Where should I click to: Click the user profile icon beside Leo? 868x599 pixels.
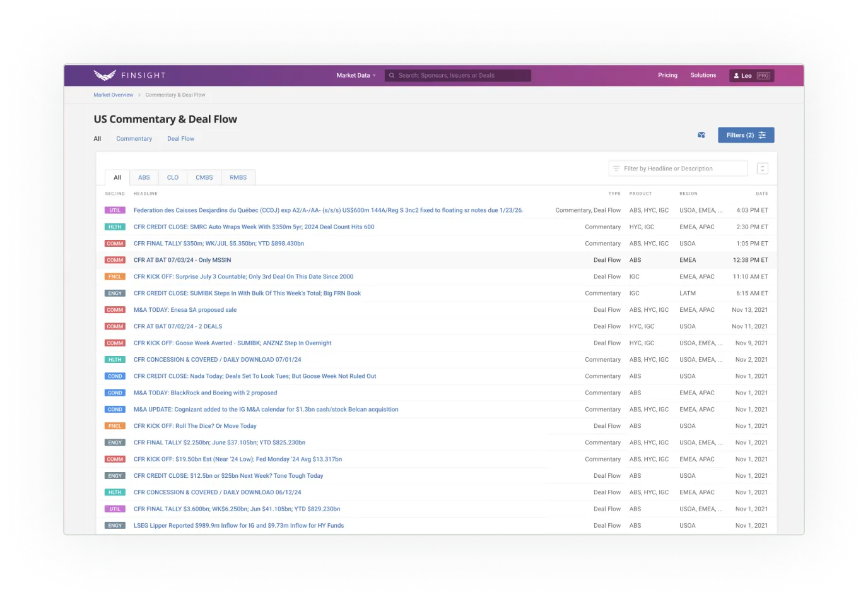(736, 76)
